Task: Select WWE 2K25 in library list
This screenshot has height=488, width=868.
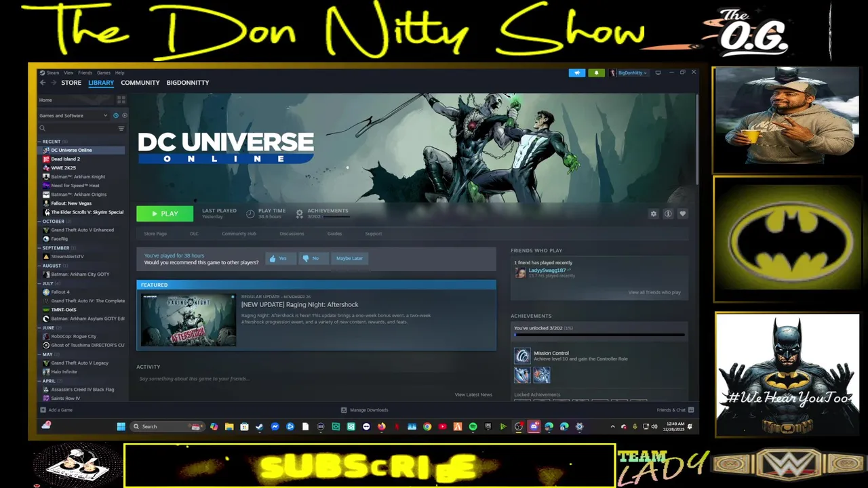Action: point(63,167)
